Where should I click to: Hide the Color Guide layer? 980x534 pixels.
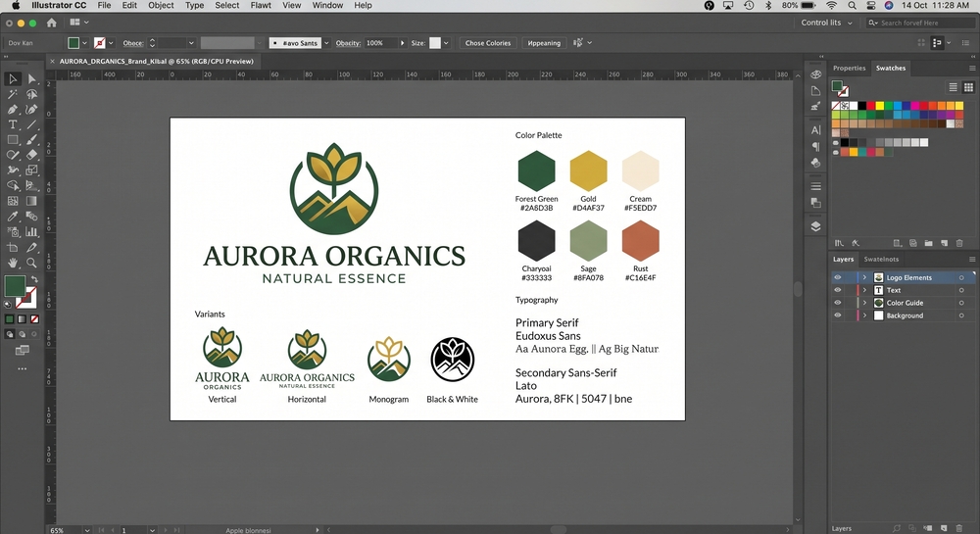point(838,303)
